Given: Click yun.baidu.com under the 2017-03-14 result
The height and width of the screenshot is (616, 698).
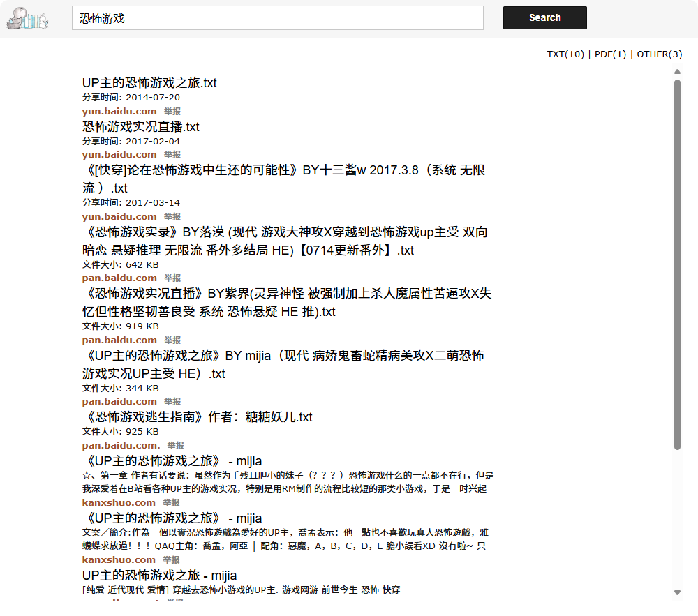Looking at the screenshot, I should tap(119, 216).
